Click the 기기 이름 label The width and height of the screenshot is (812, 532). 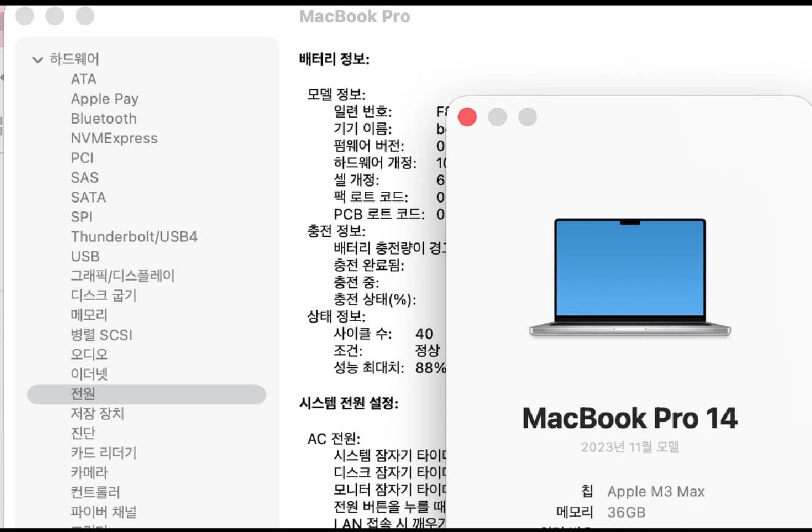point(362,129)
